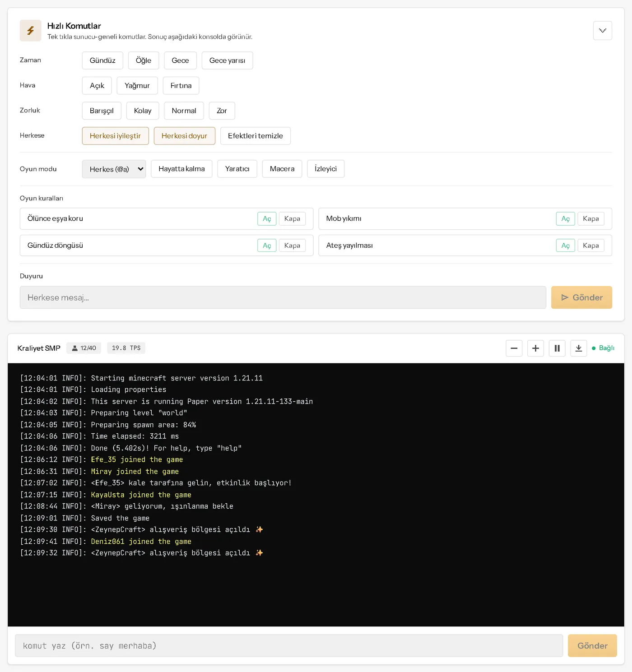Click the 19.8 TPS indicator
This screenshot has width=632, height=672.
tap(126, 348)
